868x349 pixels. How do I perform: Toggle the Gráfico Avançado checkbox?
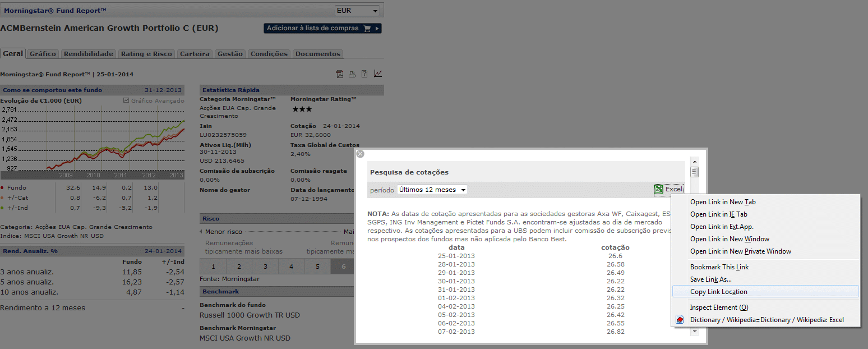pyautogui.click(x=126, y=100)
